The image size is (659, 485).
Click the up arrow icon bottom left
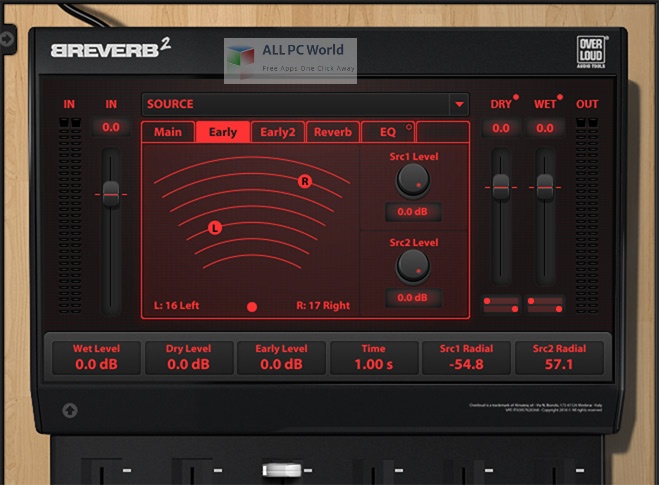pos(70,410)
